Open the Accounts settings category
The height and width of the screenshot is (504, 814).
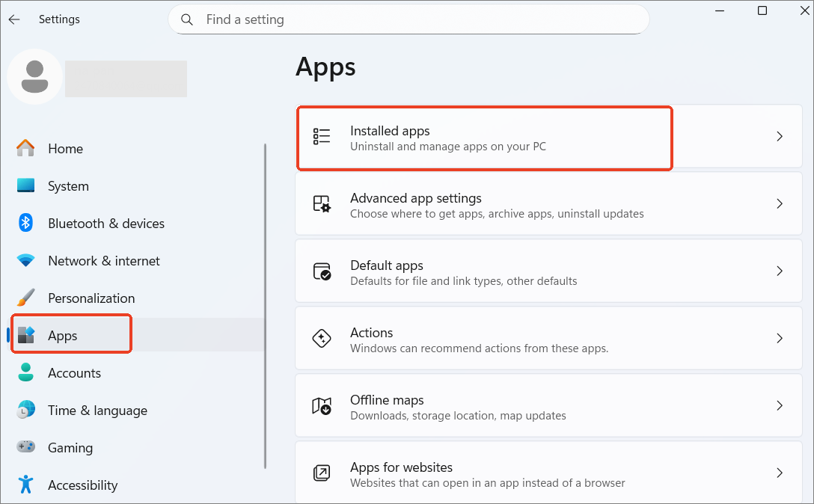click(x=74, y=373)
